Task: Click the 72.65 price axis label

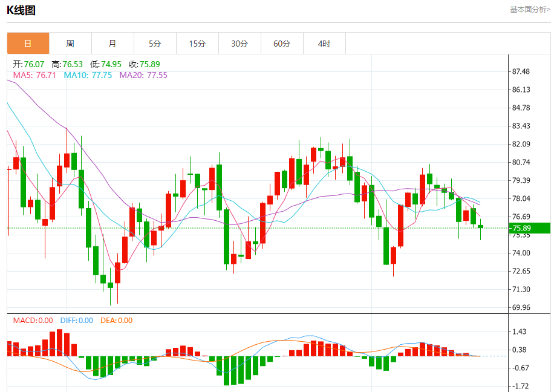Action: (521, 271)
